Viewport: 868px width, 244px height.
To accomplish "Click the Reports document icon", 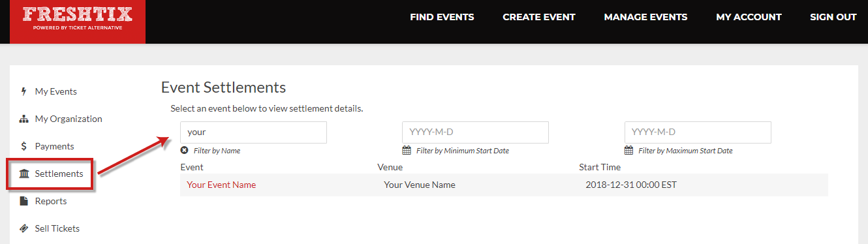I will 24,201.
